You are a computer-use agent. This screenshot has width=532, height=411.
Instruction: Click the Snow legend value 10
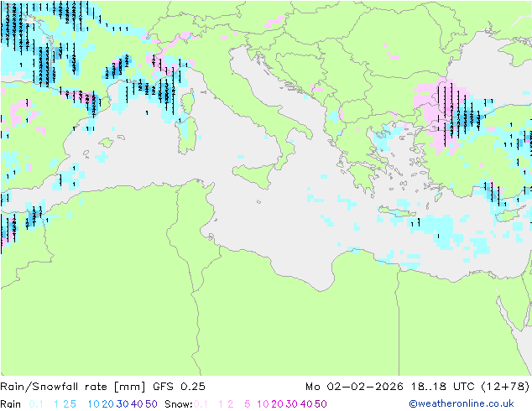point(263,404)
